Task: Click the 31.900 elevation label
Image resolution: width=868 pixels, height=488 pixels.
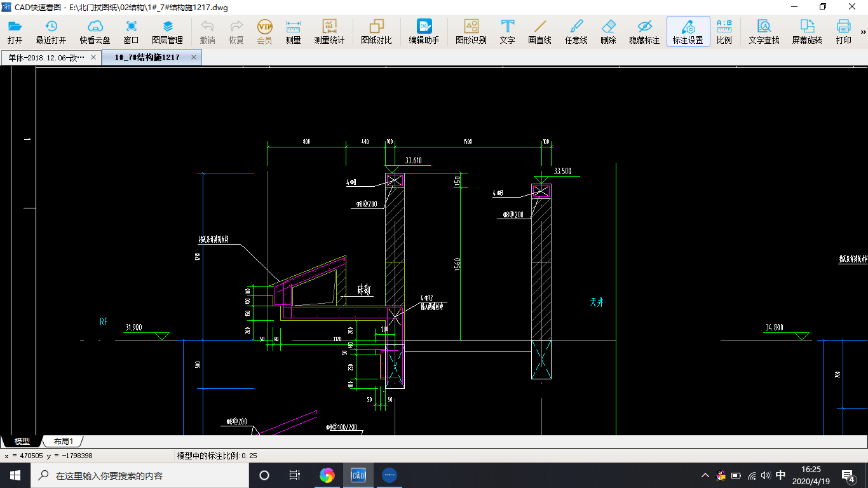Action: 133,327
